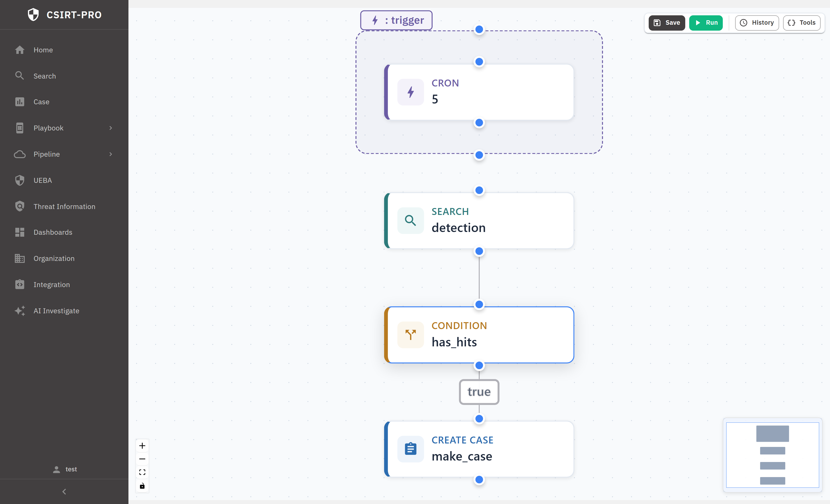Expand the Playbook submenu chevron

pos(110,128)
